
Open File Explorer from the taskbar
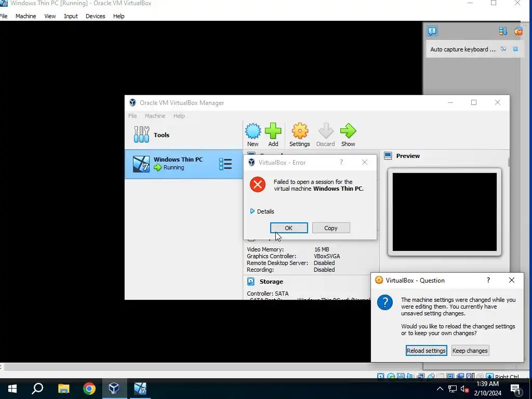click(x=63, y=389)
